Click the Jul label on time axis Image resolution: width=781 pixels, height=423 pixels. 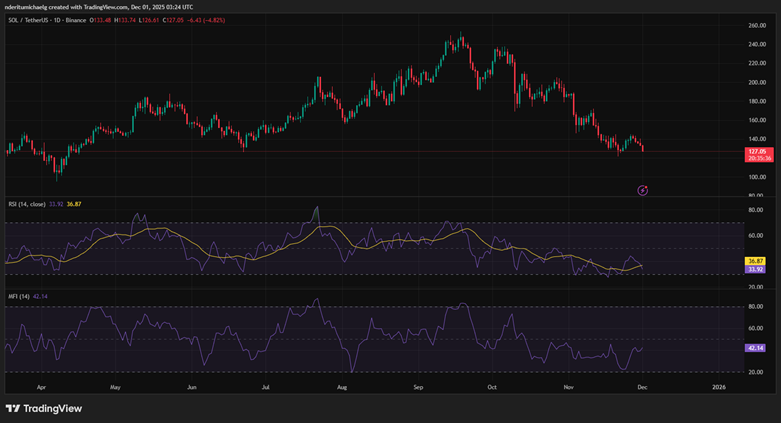click(x=266, y=385)
